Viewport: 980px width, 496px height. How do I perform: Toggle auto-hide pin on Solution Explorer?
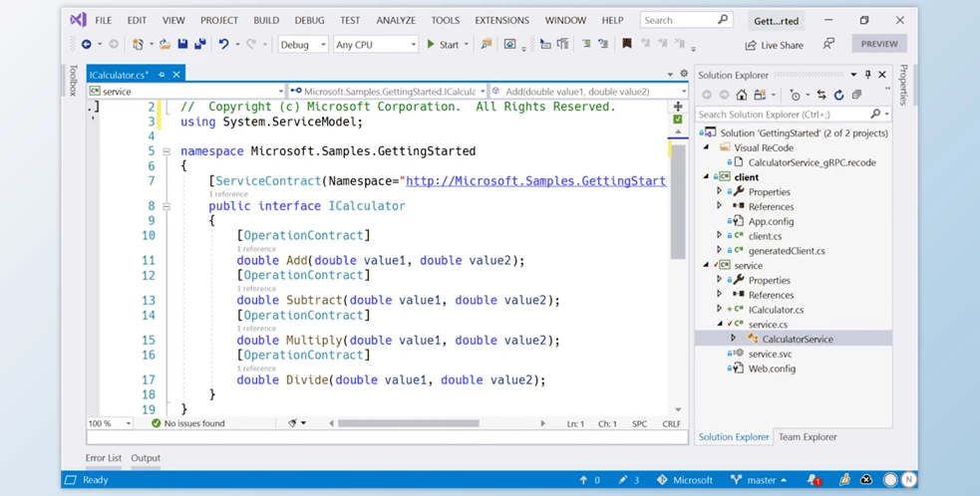point(867,75)
